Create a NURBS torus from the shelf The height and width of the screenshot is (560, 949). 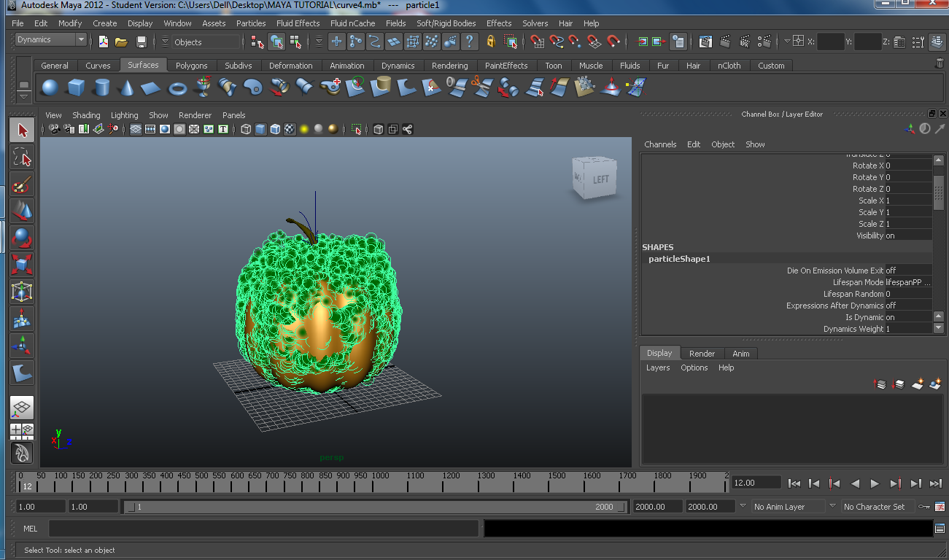[178, 87]
